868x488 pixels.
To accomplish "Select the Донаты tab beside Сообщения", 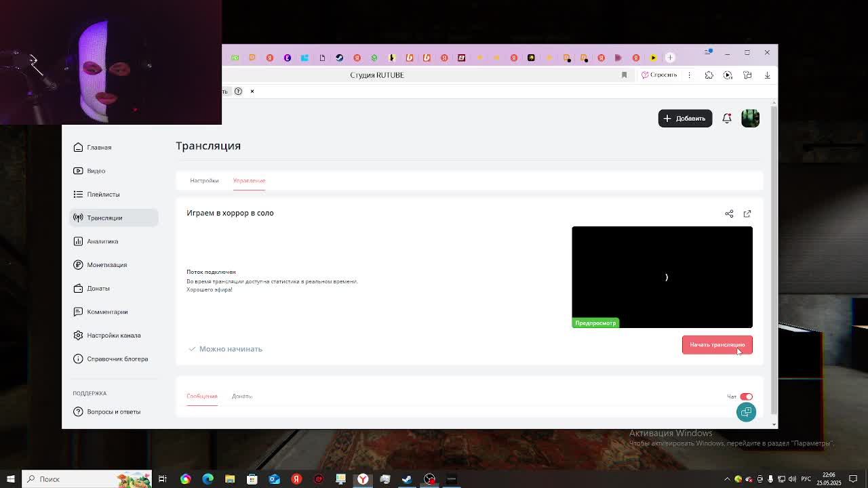I will pos(242,396).
